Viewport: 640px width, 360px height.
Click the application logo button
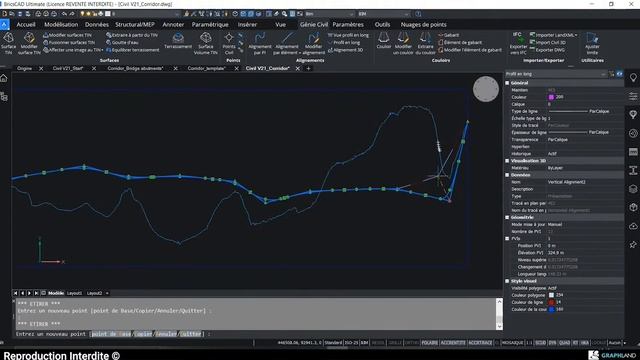click(4, 24)
